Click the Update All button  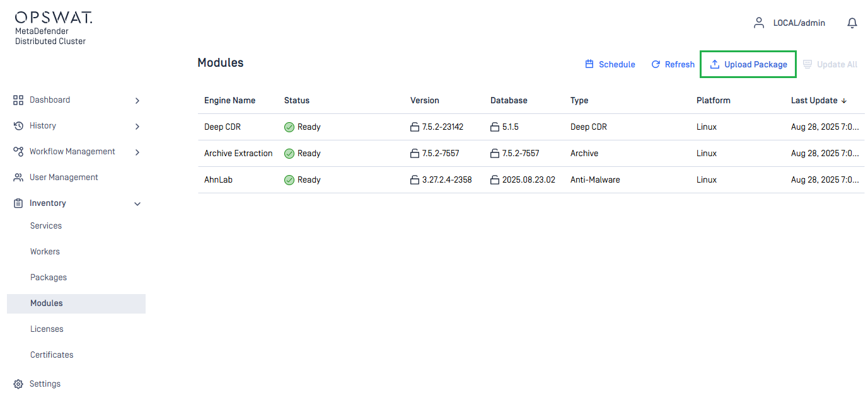pos(830,64)
